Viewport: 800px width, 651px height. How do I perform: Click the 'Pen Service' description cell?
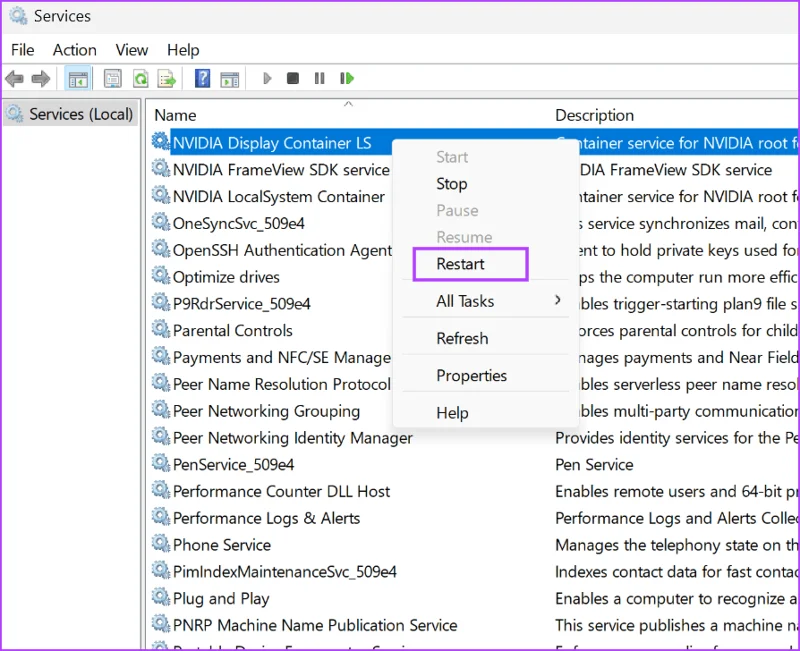coord(594,464)
